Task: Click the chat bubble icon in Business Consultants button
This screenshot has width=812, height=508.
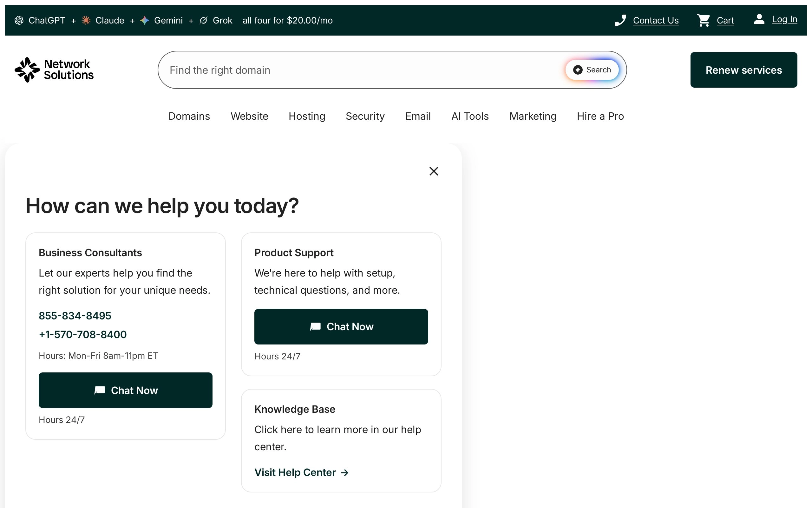Action: (x=100, y=390)
